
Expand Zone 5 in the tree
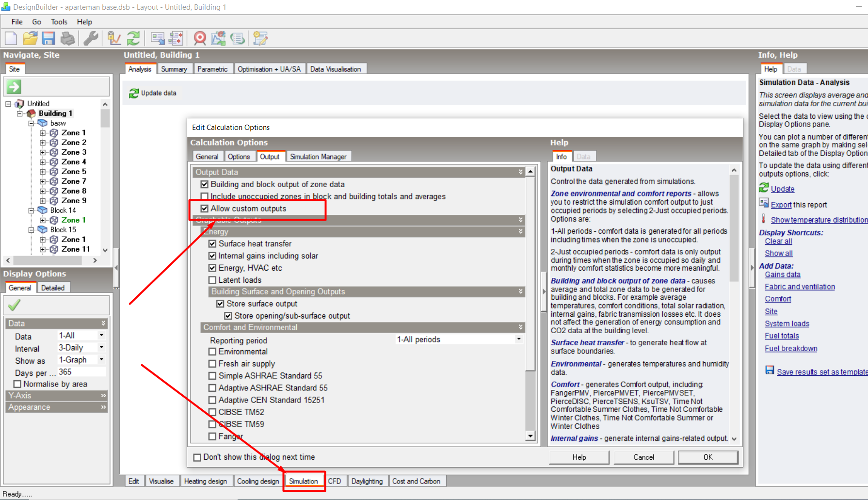coord(43,172)
